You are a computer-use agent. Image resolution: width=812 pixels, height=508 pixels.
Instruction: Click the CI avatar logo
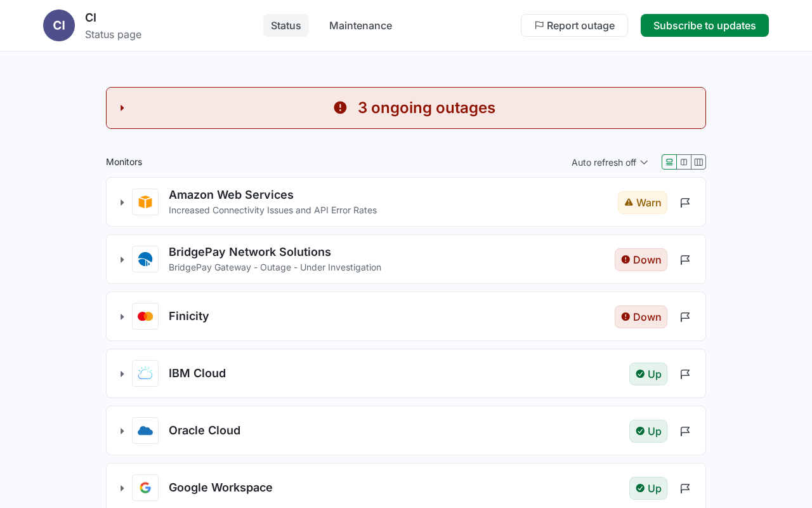click(x=59, y=25)
